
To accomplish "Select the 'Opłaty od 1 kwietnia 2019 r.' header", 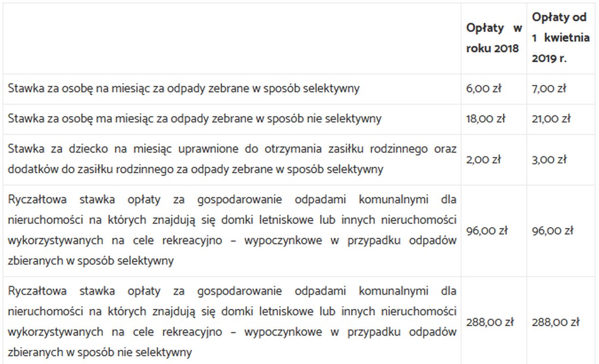I will 560,38.
